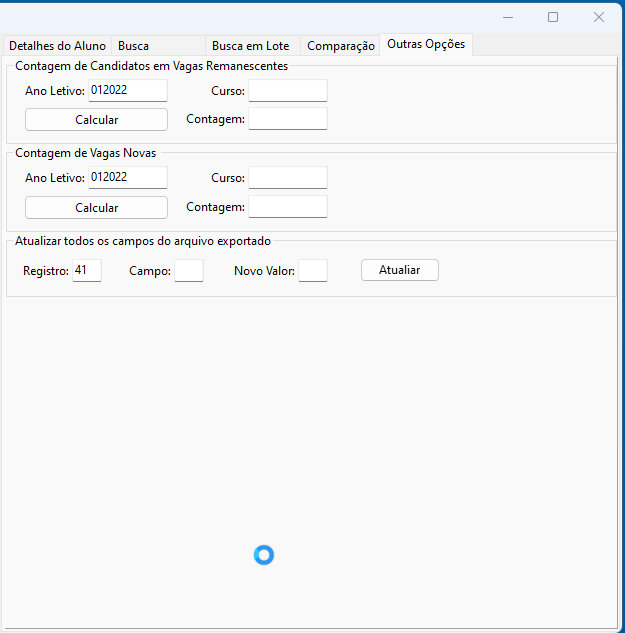625x633 pixels.
Task: Click the Registro field showing 41
Action: pos(87,271)
